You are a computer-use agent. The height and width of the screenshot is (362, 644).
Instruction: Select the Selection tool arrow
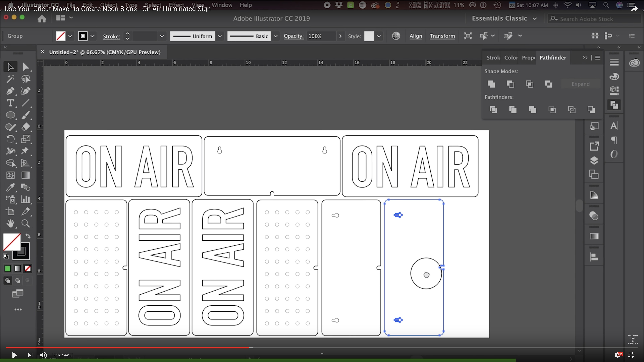tap(10, 67)
